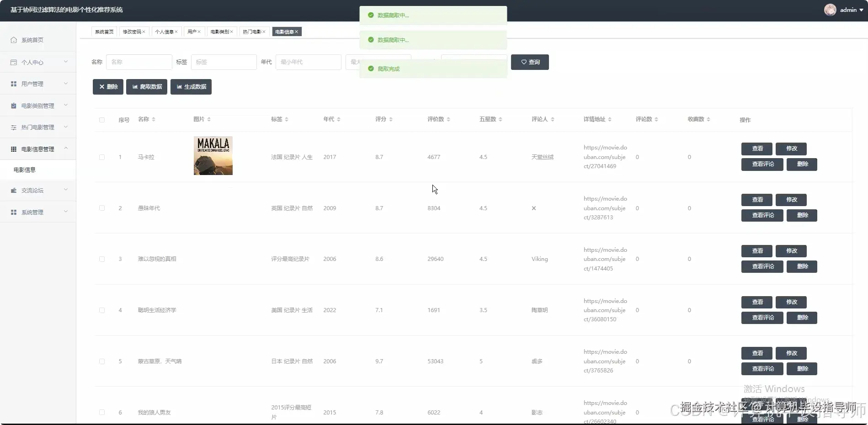Click 修改 for the 愚昧年代 row
The width and height of the screenshot is (868, 425).
tap(791, 200)
